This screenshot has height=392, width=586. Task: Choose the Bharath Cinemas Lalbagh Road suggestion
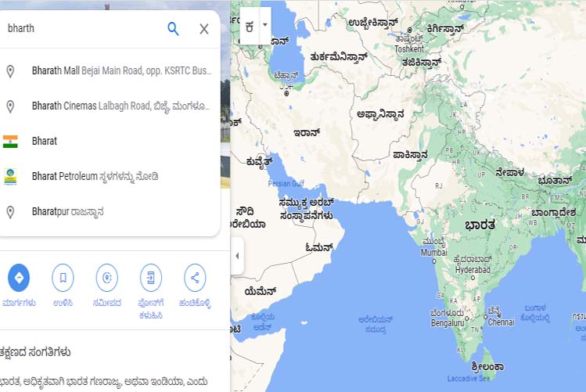(121, 106)
